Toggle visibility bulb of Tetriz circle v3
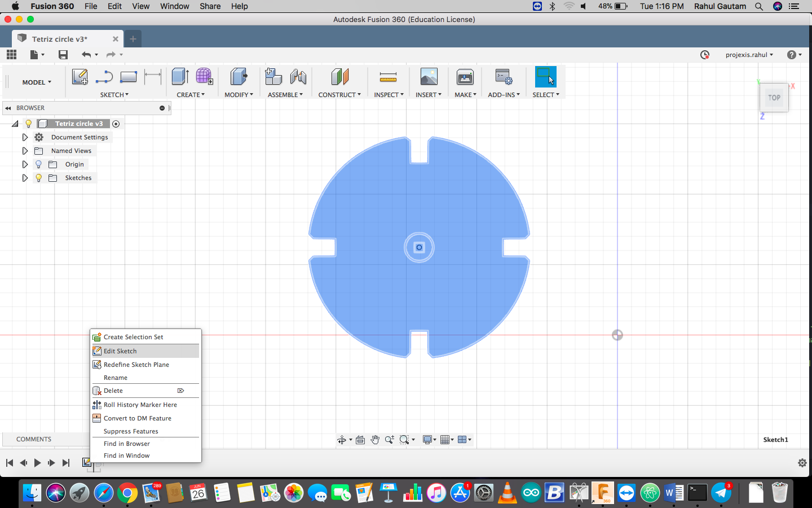Viewport: 812px width, 508px height. [x=28, y=124]
